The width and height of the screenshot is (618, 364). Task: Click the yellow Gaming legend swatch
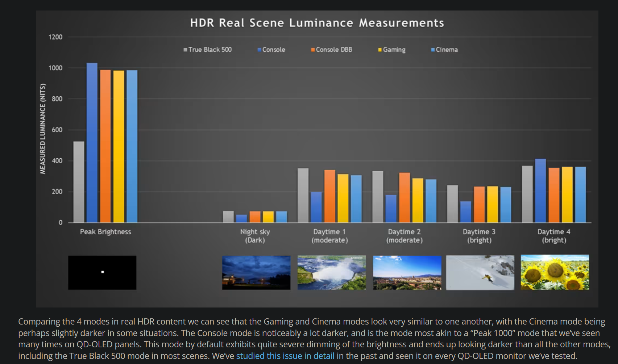pos(379,50)
